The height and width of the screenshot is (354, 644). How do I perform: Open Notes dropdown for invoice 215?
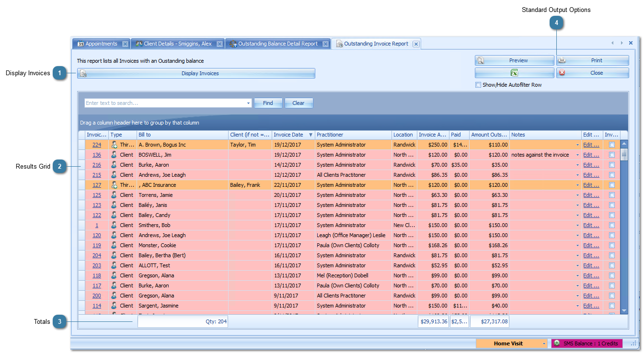point(577,175)
